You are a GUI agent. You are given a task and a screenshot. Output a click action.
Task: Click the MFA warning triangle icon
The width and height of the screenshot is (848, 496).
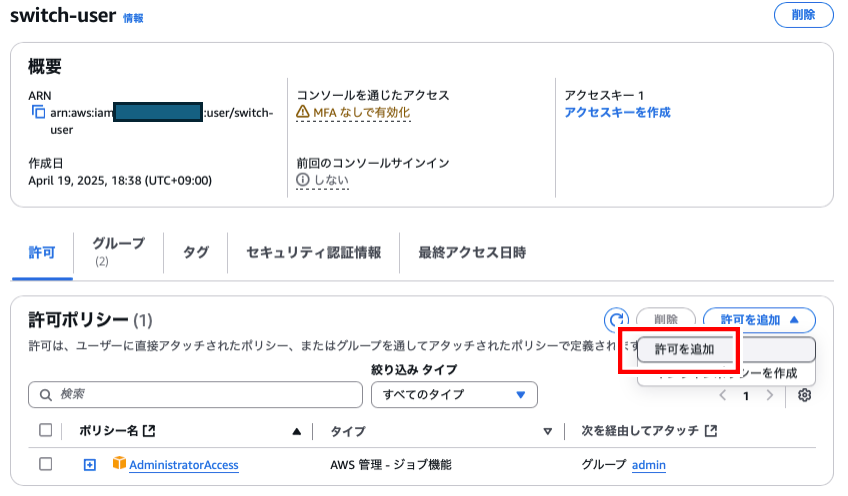click(x=303, y=112)
